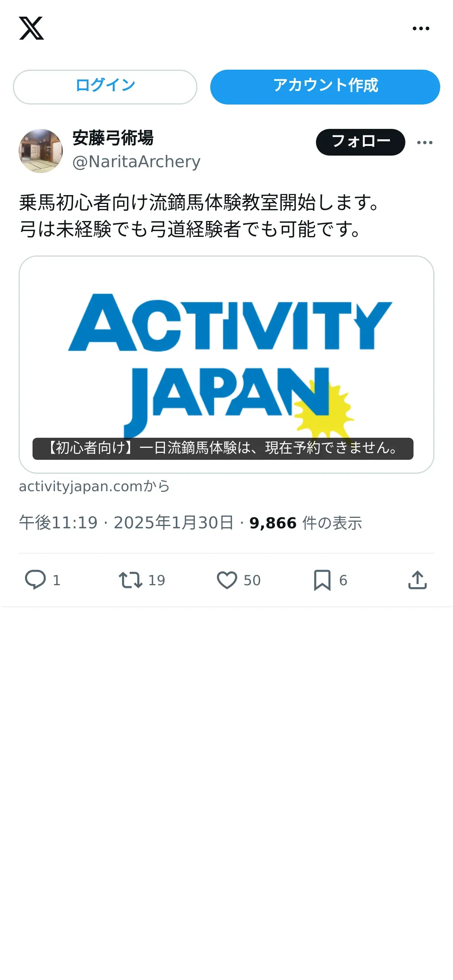453x980 pixels.
Task: Open the @NaritaArchery handle link
Action: click(136, 162)
